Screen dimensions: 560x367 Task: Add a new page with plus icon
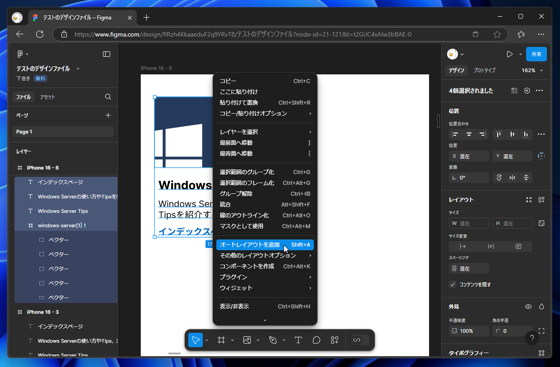click(x=108, y=115)
